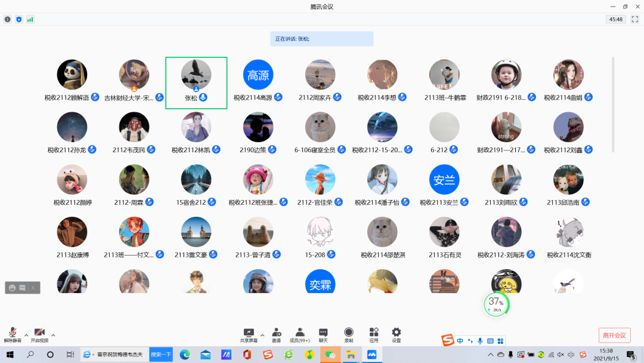Select the 张松 participant tile
The height and width of the screenshot is (363, 644).
click(196, 83)
